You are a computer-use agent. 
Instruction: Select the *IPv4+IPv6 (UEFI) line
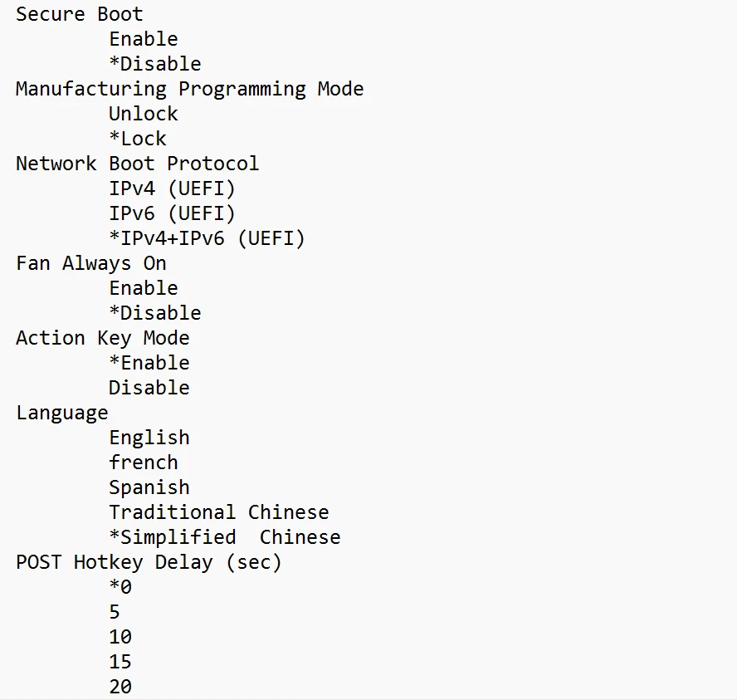(207, 238)
